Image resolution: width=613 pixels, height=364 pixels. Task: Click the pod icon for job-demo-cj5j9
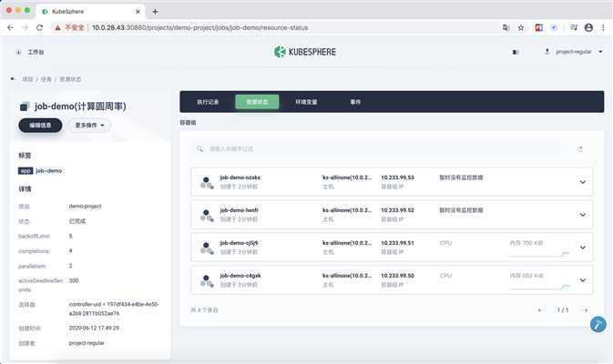[207, 248]
